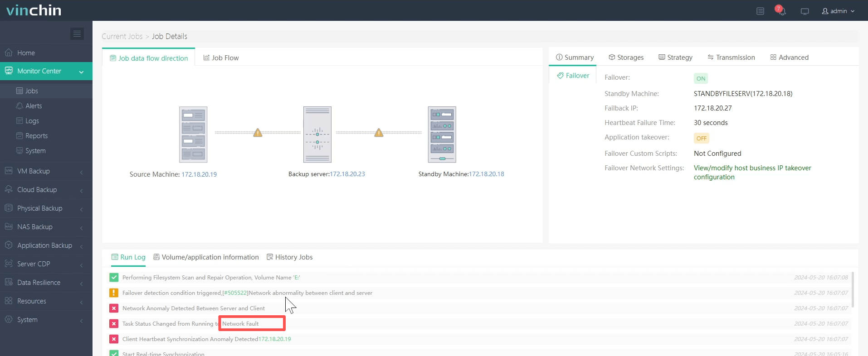
Task: Click source machine IP 172.18.20.19
Action: (199, 174)
